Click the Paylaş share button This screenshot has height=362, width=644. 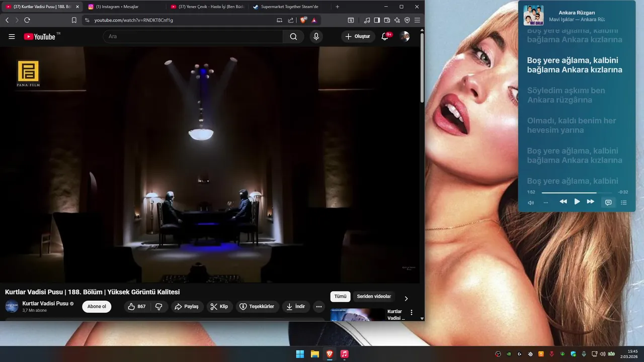[x=187, y=307]
